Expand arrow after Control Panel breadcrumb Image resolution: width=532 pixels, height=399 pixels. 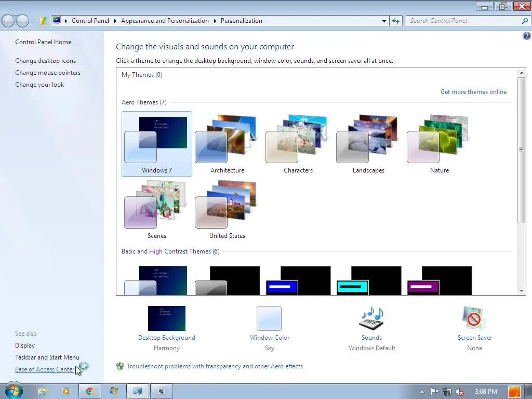click(115, 21)
